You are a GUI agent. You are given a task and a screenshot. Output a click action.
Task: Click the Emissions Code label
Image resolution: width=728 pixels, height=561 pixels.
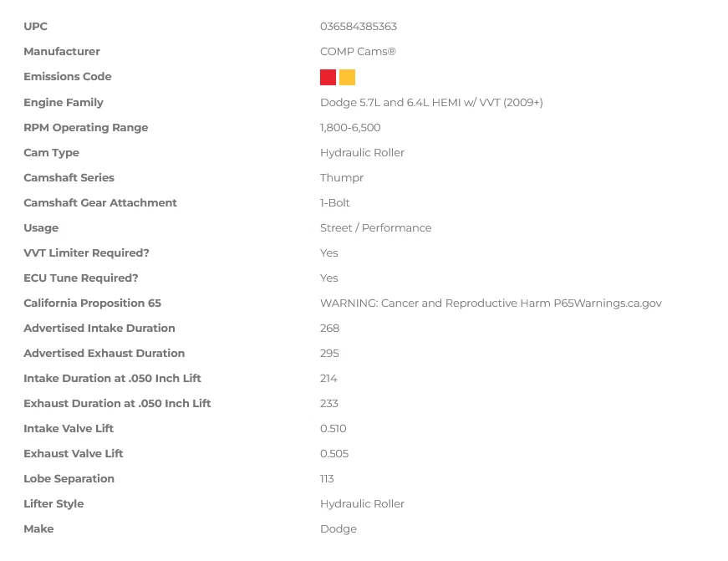pos(68,77)
